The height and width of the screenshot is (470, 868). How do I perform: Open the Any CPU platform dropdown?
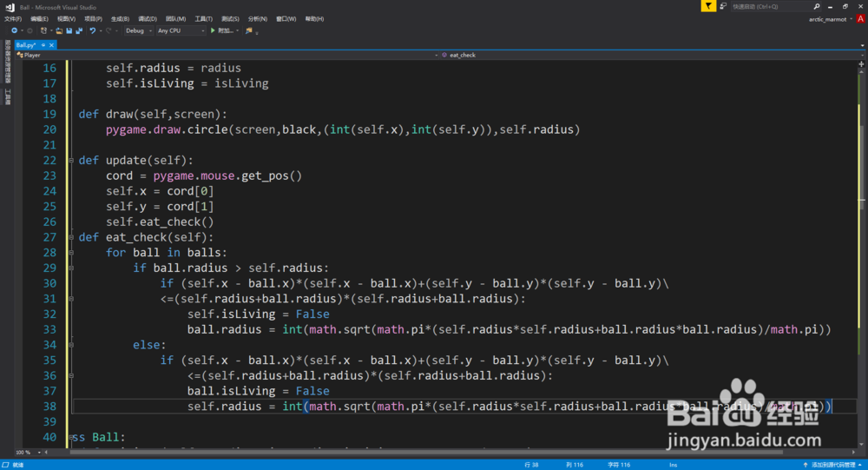[181, 31]
